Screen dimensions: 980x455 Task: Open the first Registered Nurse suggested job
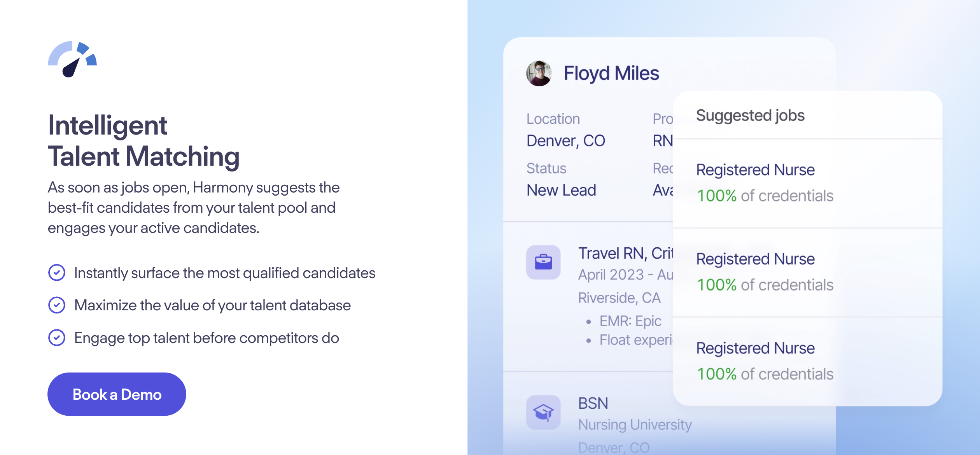[755, 170]
